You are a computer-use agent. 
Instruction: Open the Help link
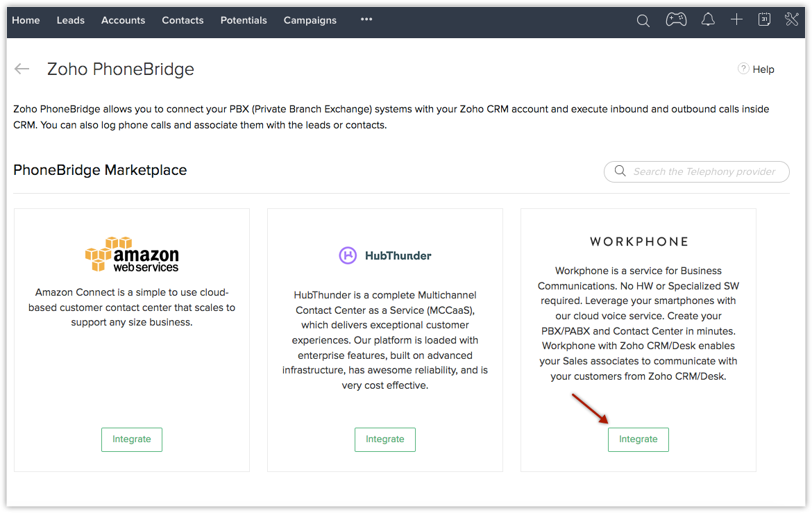pyautogui.click(x=763, y=69)
